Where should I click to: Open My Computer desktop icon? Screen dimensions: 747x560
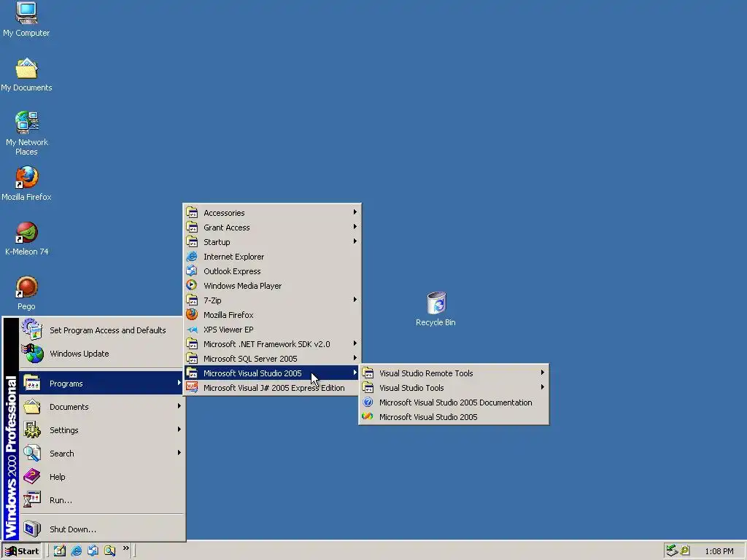26,19
